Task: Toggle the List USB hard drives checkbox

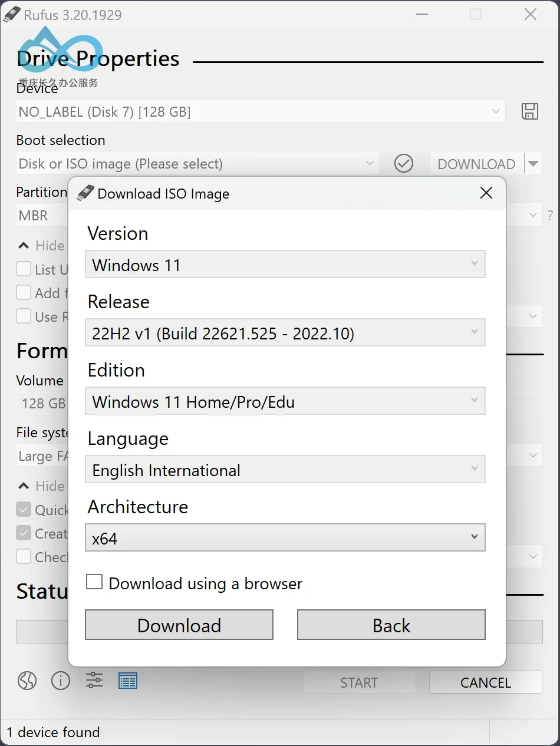Action: pyautogui.click(x=24, y=269)
